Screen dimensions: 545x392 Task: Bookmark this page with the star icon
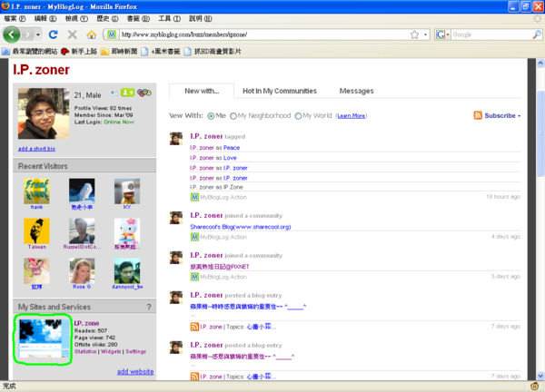(414, 34)
